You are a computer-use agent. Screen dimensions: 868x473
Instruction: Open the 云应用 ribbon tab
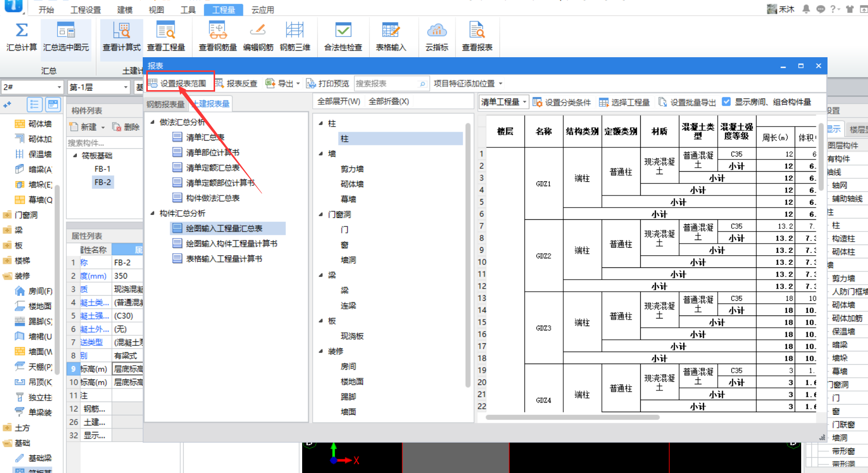[263, 10]
